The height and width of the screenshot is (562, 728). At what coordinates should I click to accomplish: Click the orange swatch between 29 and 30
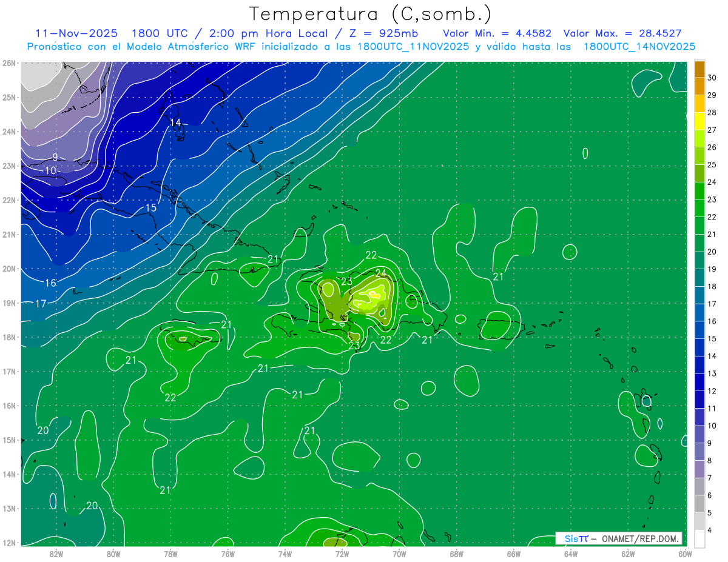(x=699, y=86)
